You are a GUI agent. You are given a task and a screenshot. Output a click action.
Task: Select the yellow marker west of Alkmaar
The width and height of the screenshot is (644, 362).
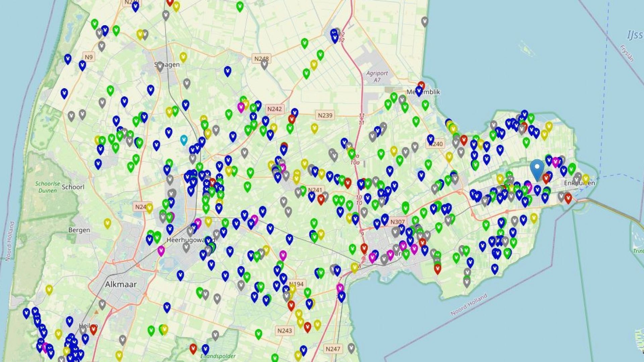(x=49, y=289)
